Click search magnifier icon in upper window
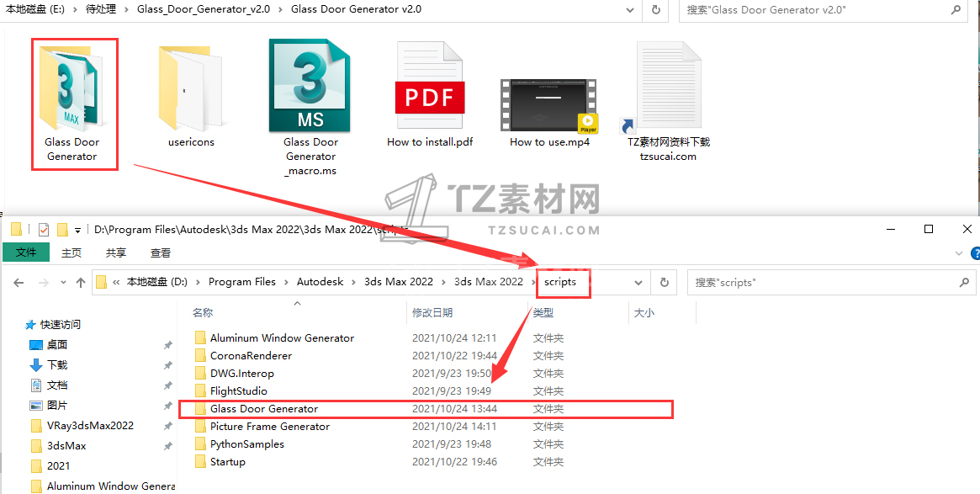 pyautogui.click(x=956, y=10)
